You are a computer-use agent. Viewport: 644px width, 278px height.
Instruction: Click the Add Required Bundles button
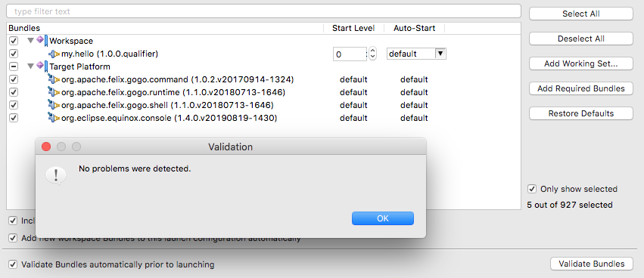click(581, 88)
